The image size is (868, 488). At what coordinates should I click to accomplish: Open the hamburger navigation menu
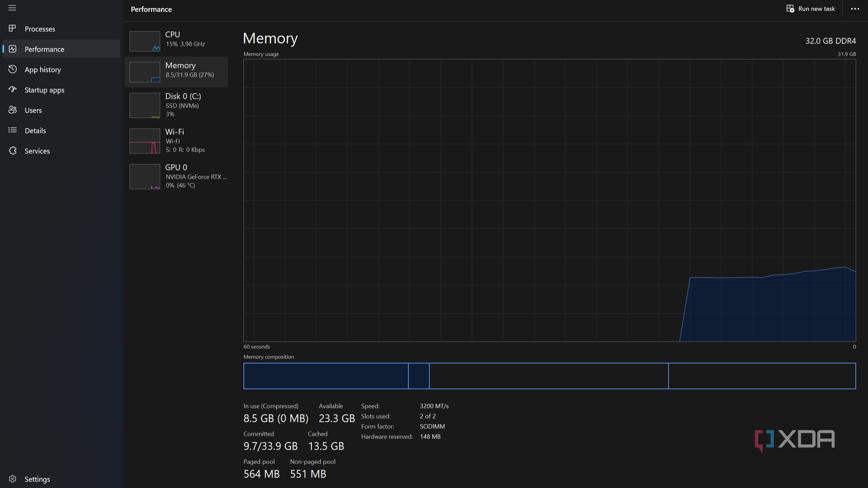click(x=12, y=8)
